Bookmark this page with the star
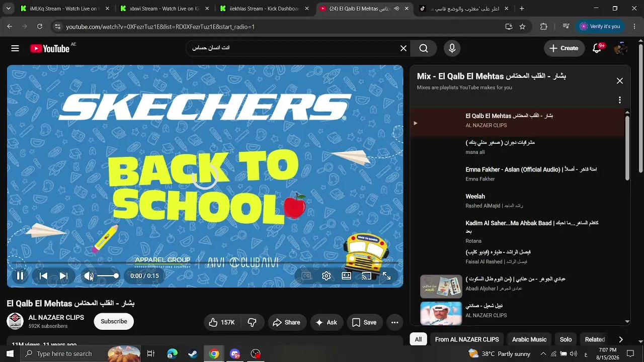The width and height of the screenshot is (644, 362). point(522,27)
